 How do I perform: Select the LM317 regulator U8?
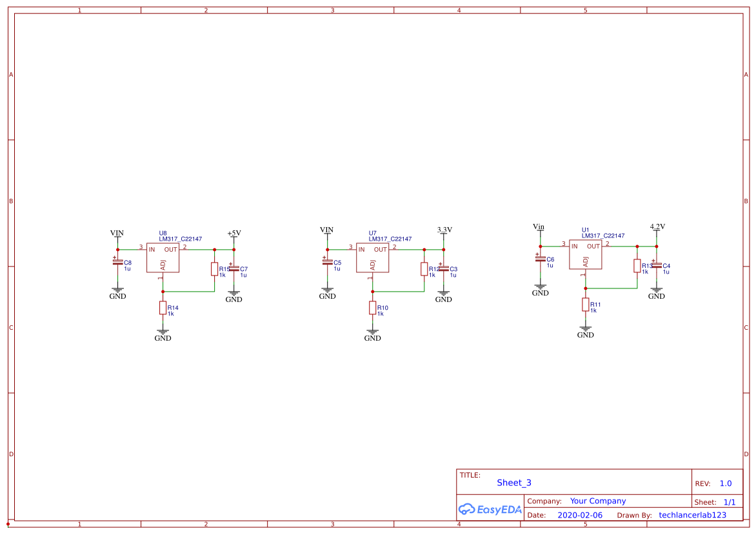pyautogui.click(x=163, y=256)
